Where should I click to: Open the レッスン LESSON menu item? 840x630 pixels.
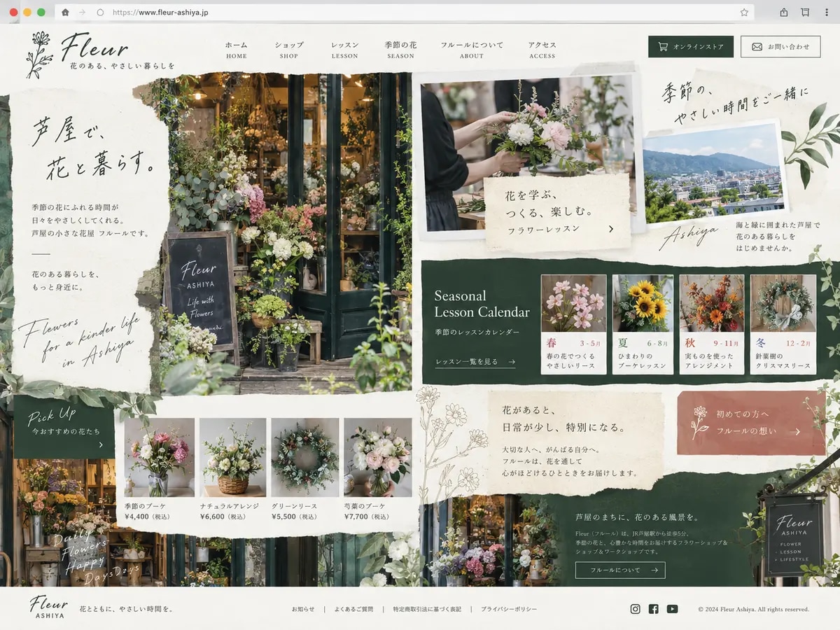344,50
